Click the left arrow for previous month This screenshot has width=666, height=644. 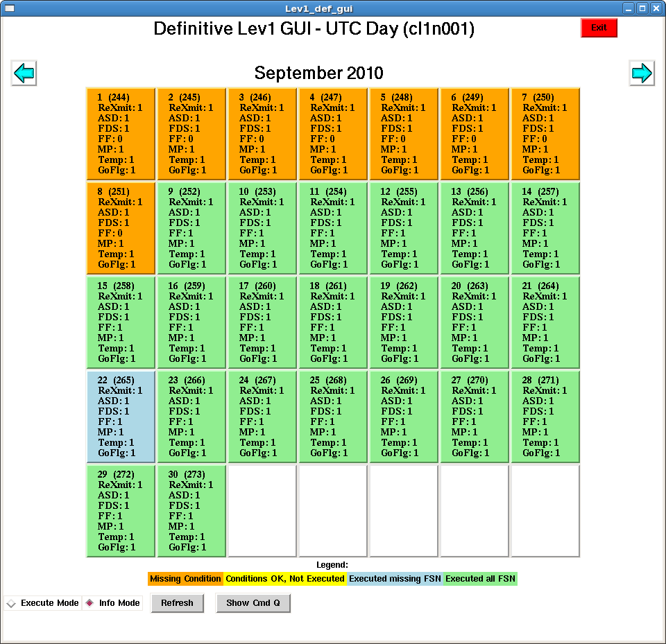pos(24,73)
